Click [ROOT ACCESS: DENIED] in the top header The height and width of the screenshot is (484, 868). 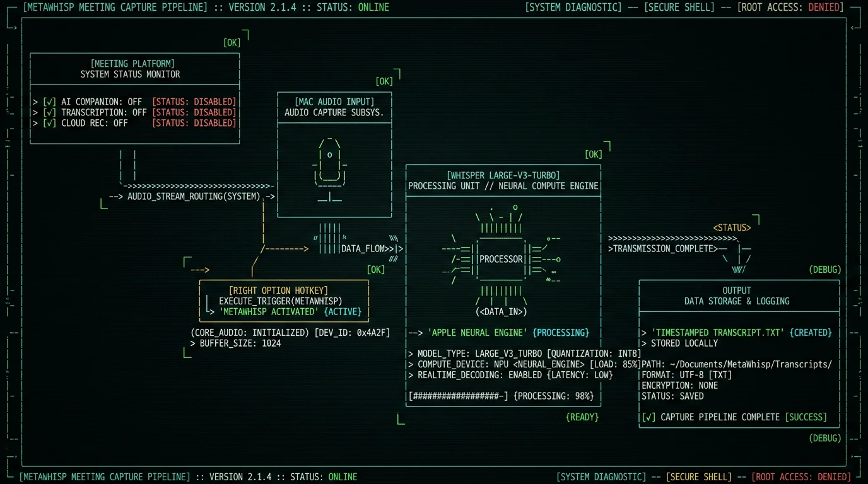(790, 8)
